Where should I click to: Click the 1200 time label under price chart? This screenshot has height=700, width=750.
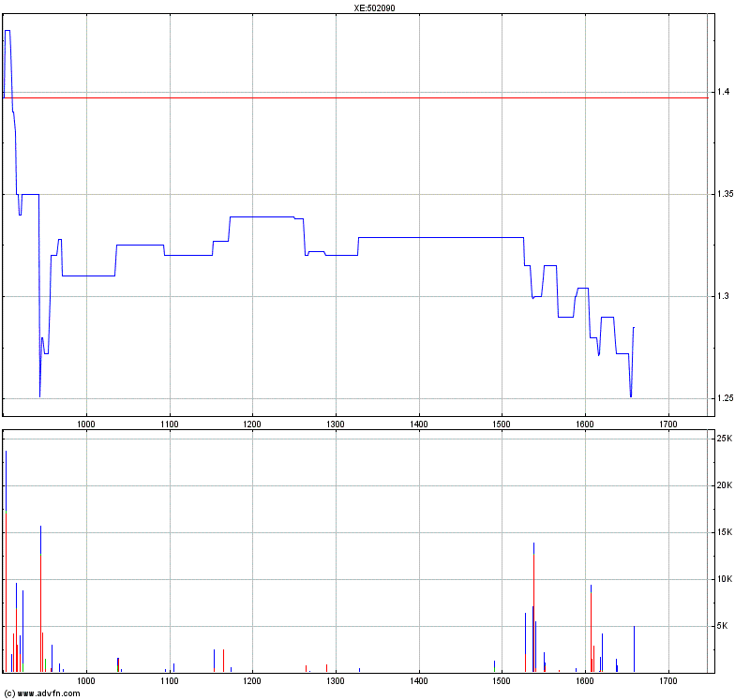point(252,424)
